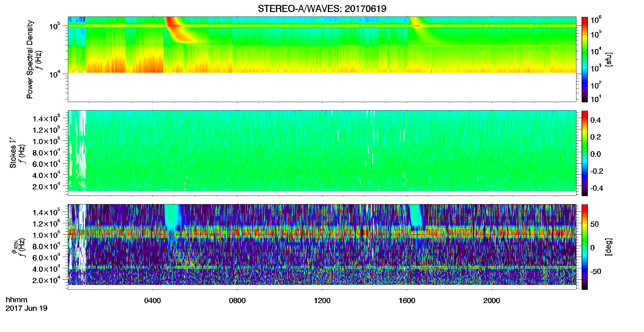
Task: Click the power spectral density color bar
Action: pyautogui.click(x=585, y=59)
